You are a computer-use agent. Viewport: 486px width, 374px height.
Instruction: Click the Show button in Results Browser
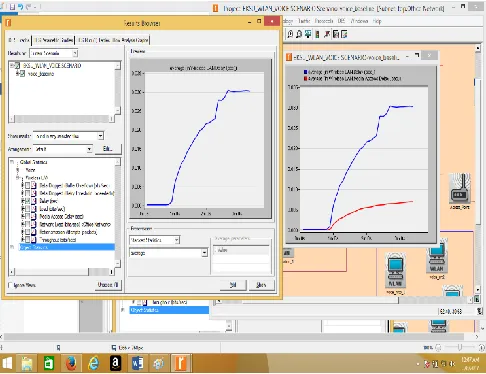(261, 285)
